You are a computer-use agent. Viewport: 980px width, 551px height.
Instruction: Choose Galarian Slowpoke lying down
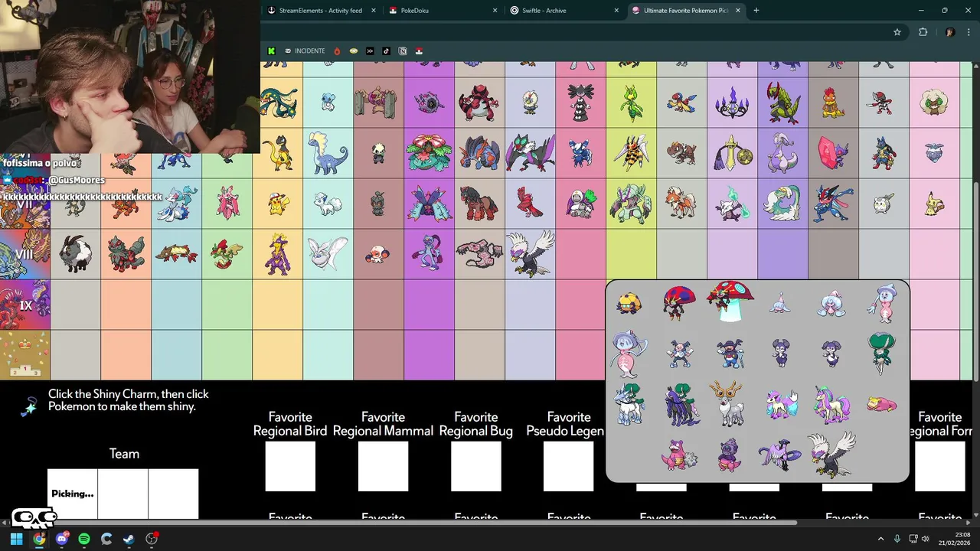[881, 404]
